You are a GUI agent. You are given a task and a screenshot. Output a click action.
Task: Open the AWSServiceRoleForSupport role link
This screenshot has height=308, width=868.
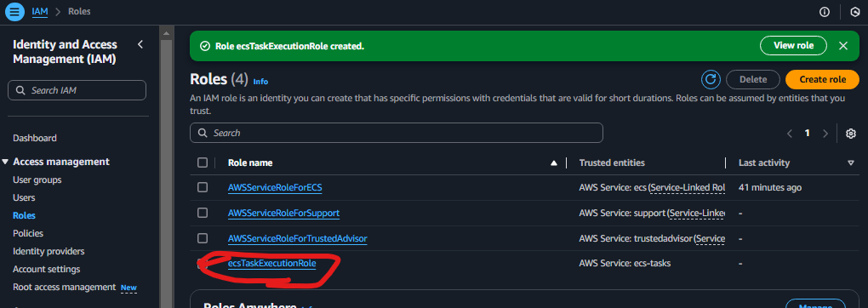(x=283, y=213)
